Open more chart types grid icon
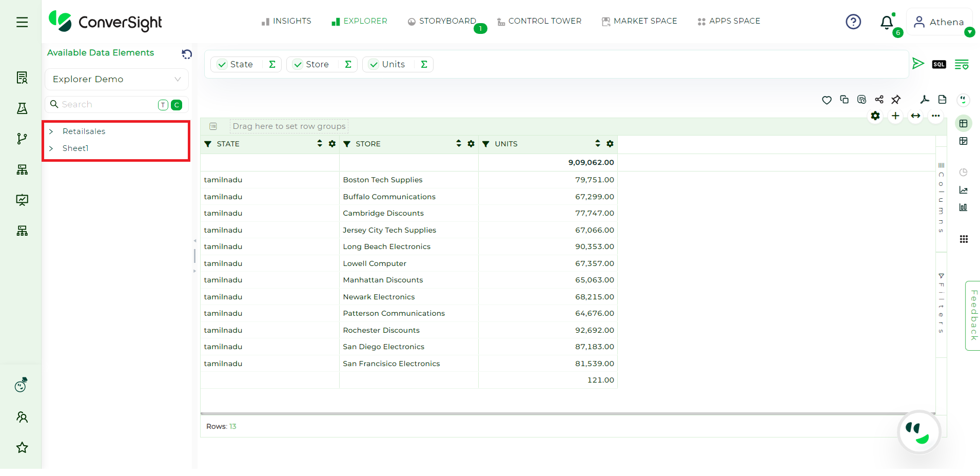 pos(964,239)
